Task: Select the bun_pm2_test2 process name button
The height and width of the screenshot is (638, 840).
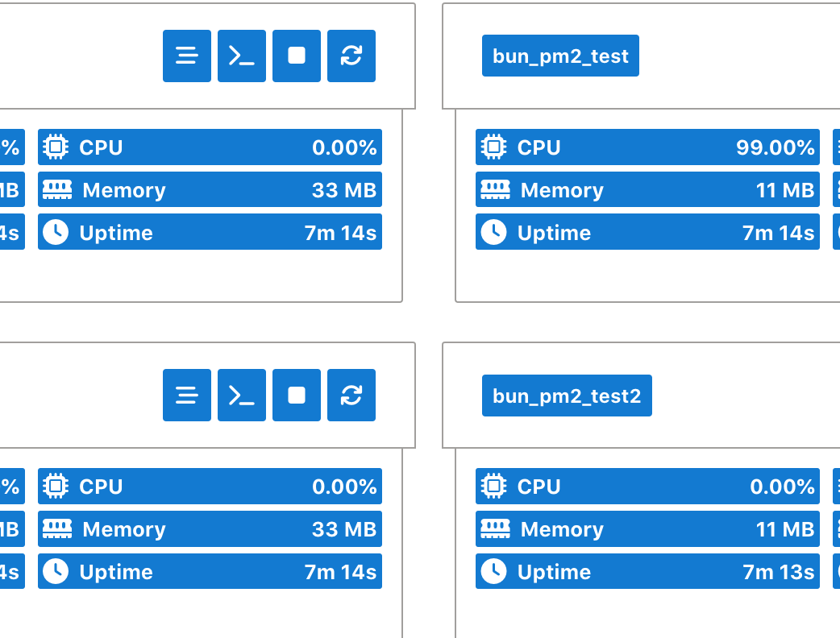Action: tap(567, 395)
